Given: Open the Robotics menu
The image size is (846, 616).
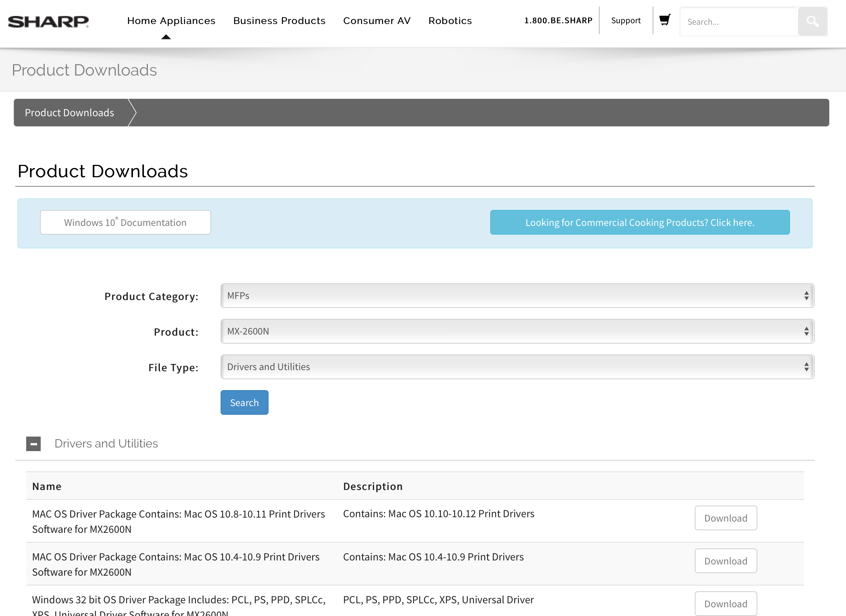Looking at the screenshot, I should 450,20.
